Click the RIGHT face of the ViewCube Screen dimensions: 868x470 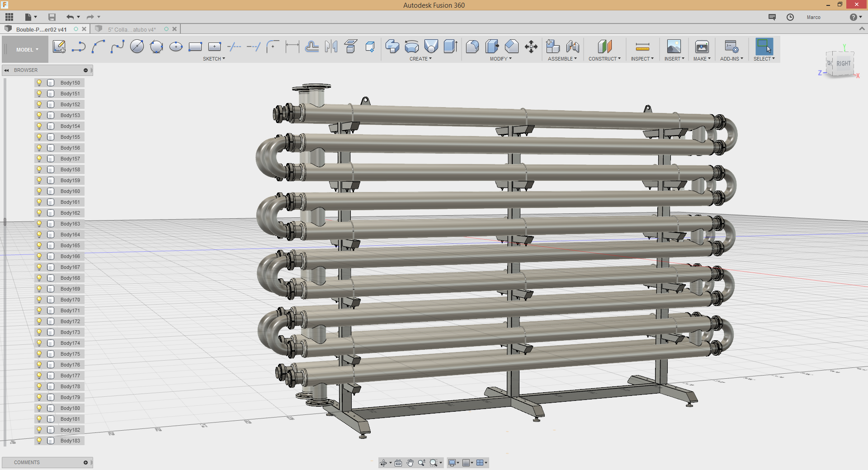click(x=843, y=64)
